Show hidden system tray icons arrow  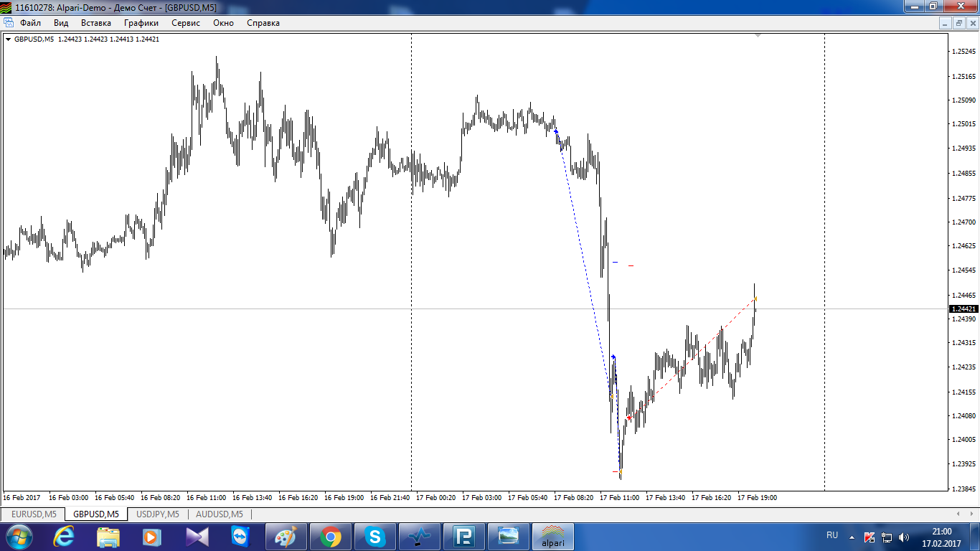click(852, 537)
